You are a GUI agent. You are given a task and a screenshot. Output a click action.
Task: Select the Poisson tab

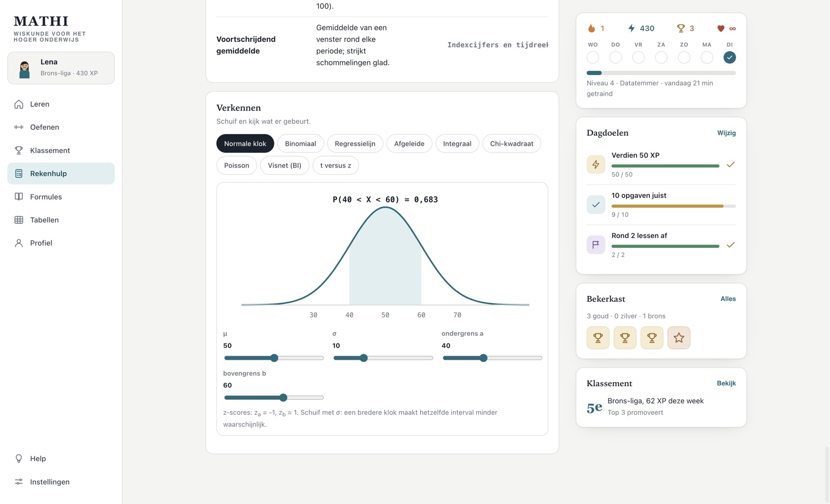click(237, 165)
